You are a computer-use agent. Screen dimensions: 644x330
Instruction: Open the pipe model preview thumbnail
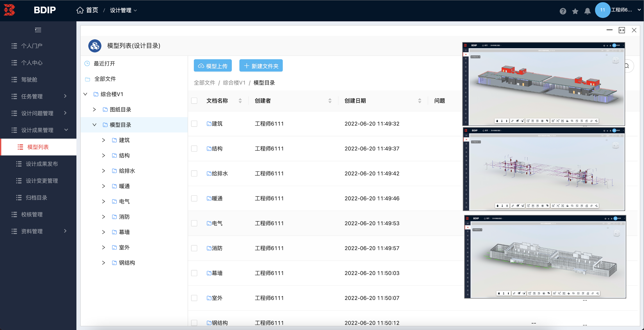(x=544, y=169)
